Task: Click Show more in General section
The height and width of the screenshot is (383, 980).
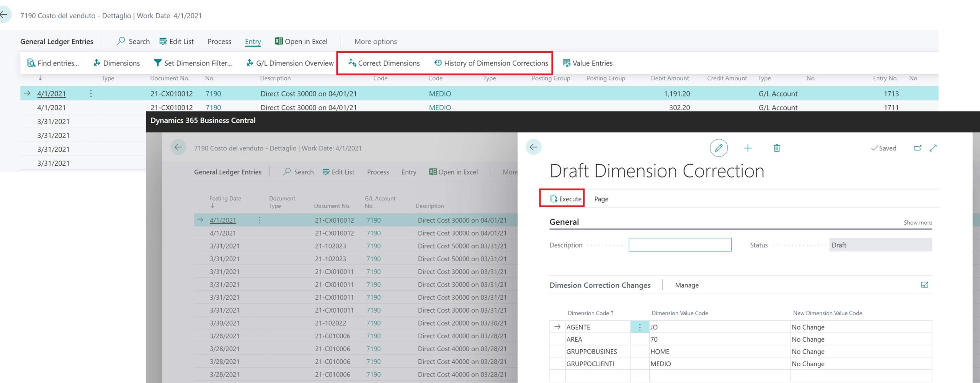Action: point(918,223)
